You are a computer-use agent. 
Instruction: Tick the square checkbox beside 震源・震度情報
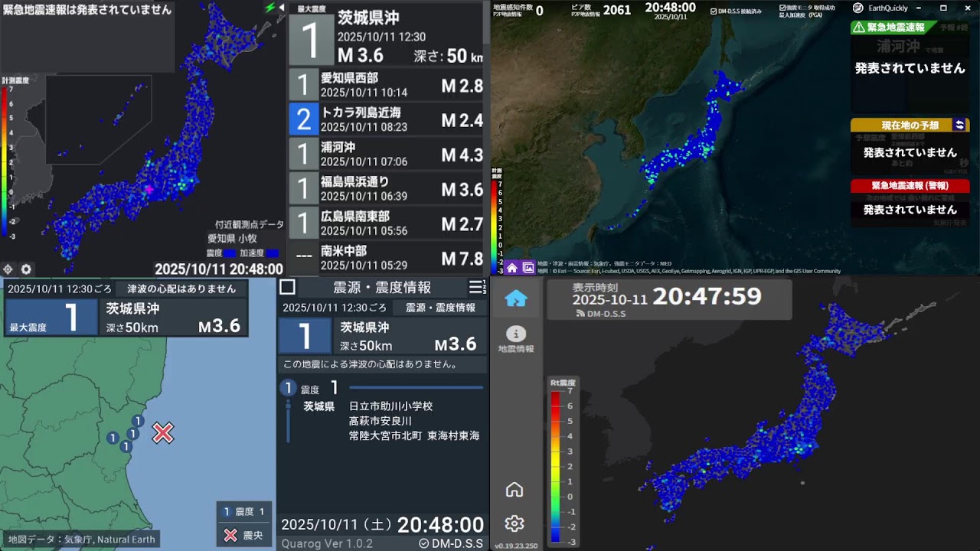[287, 287]
